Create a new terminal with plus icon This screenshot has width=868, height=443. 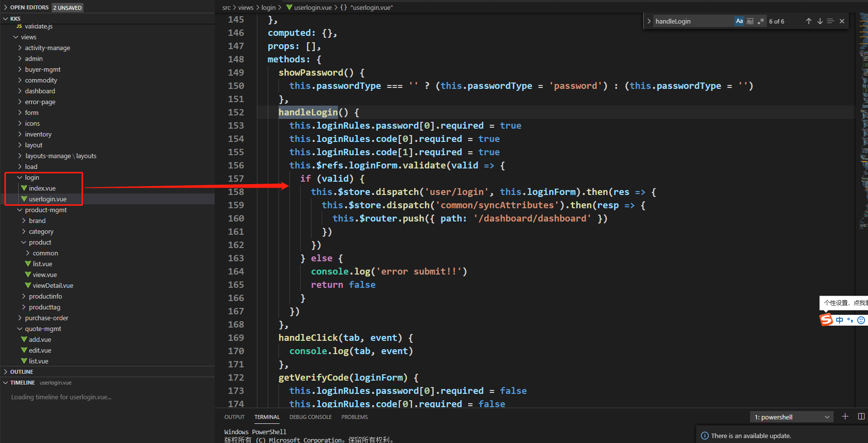[845, 416]
